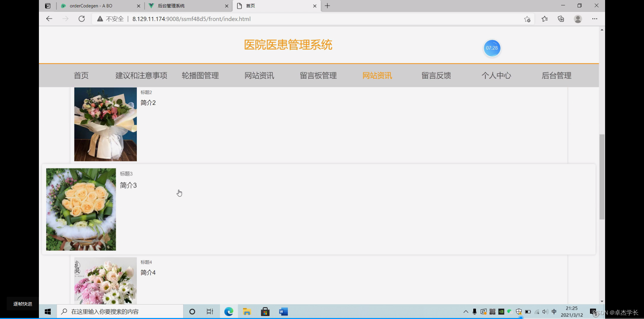Select 个人中心 in the navigation bar
The height and width of the screenshot is (319, 644).
point(496,76)
